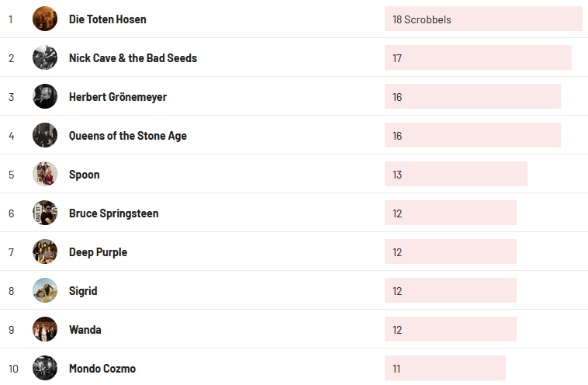This screenshot has height=385, width=588.
Task: Open the Die Toten Hosen artist link
Action: pos(107,19)
